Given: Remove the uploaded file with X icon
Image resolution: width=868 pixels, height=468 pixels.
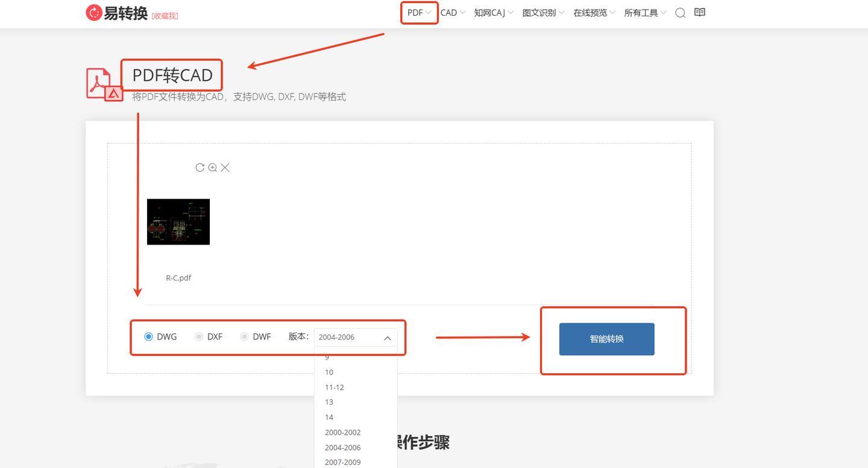Looking at the screenshot, I should coord(225,168).
